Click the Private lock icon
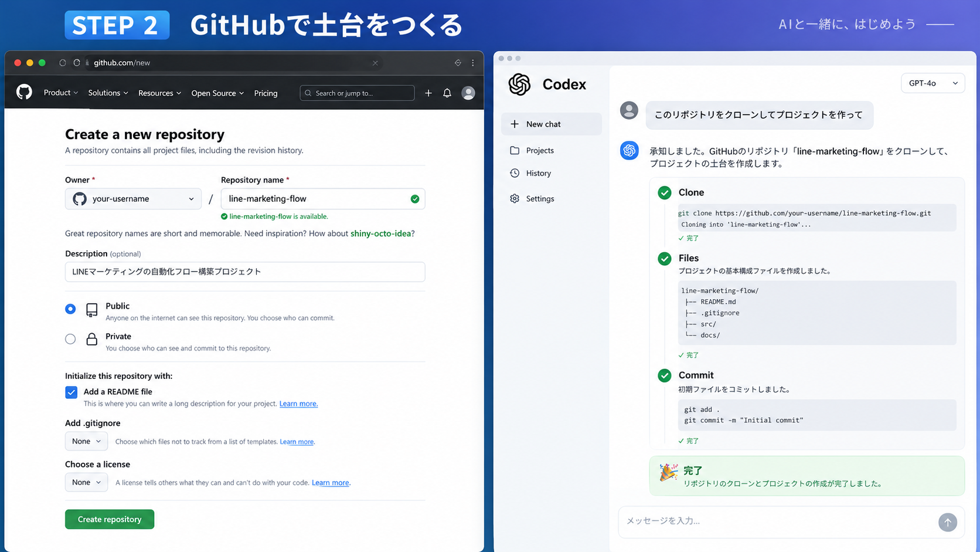 point(92,339)
